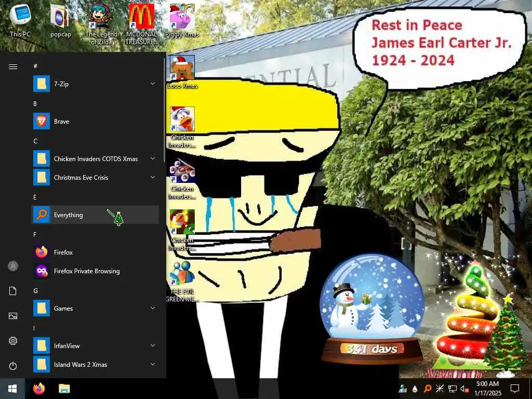Open the clock showing 5:00 AM
Viewport: 532px width, 399px height.
[x=487, y=389]
